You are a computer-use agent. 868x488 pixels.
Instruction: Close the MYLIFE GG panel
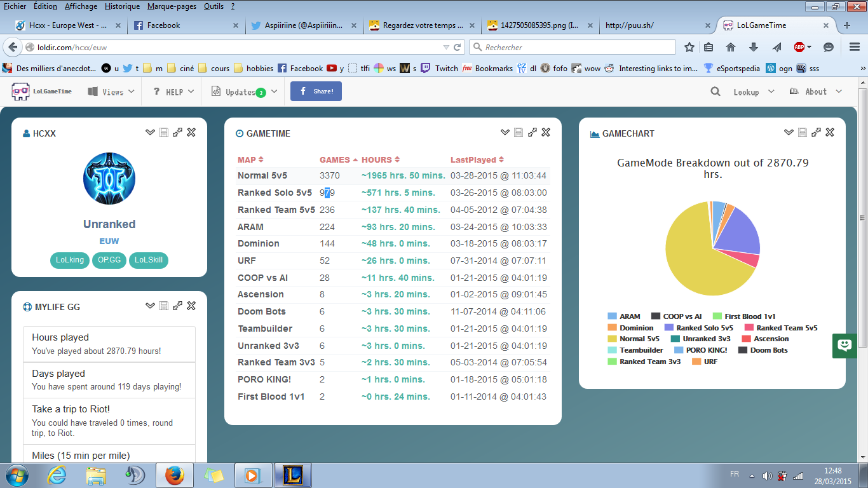191,306
